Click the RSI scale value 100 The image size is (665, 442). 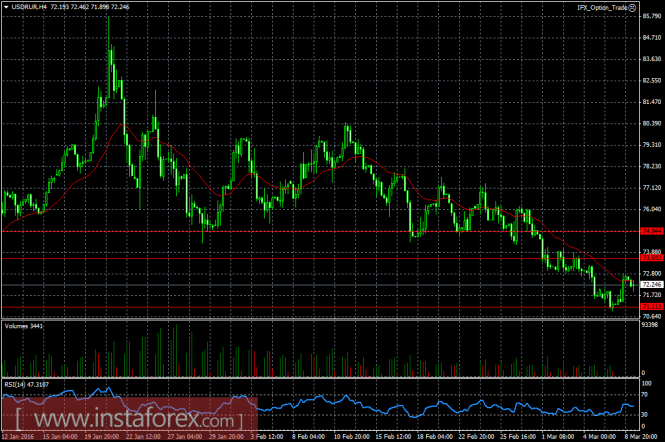pos(646,383)
